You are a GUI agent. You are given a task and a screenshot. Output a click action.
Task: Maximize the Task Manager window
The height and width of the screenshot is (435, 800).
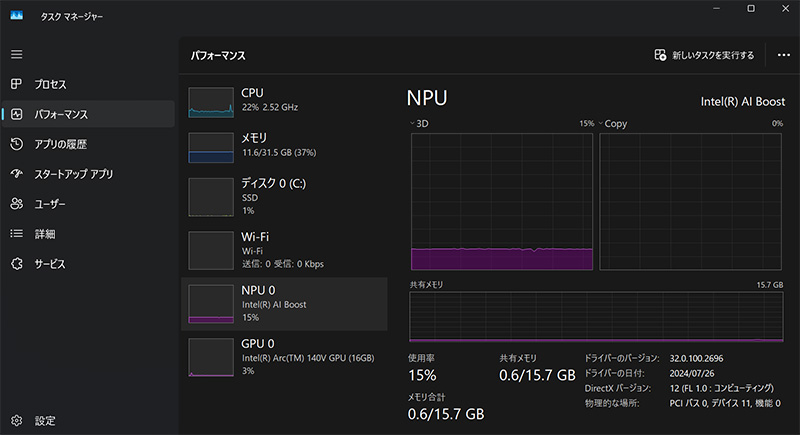(x=751, y=9)
